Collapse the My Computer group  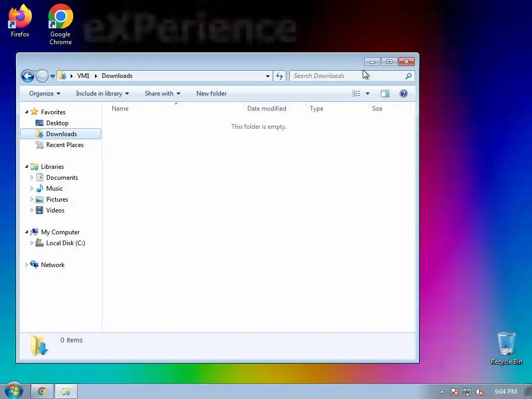26,232
